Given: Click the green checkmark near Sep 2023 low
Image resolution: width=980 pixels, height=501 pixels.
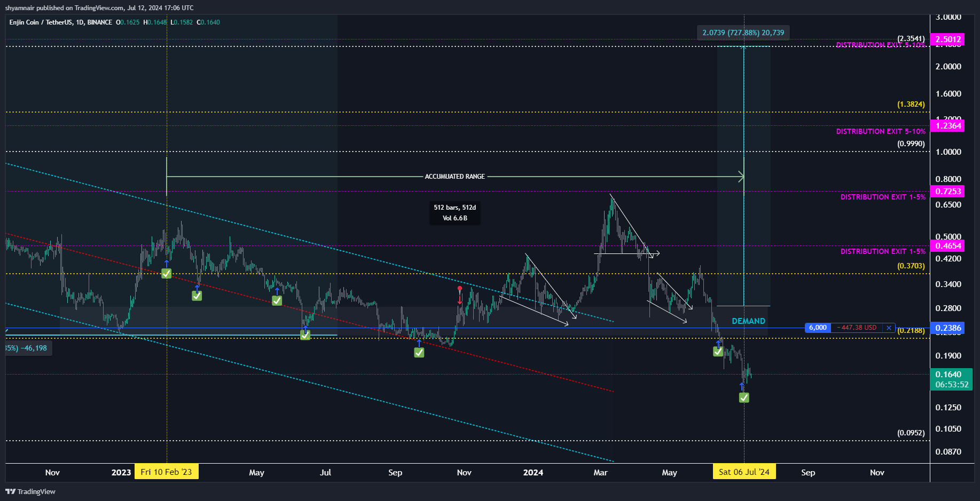Looking at the screenshot, I should [x=419, y=352].
